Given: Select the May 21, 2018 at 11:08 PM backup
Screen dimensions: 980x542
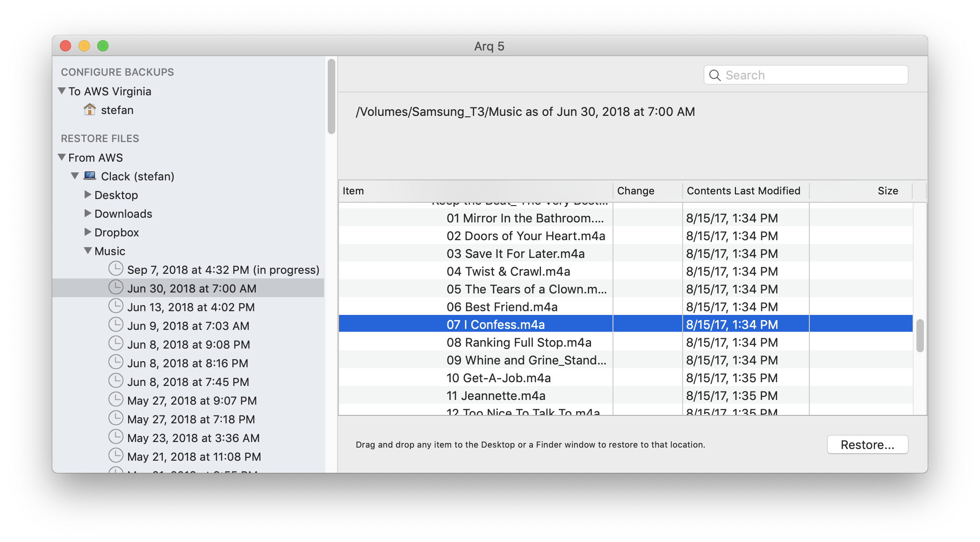Looking at the screenshot, I should coord(188,456).
